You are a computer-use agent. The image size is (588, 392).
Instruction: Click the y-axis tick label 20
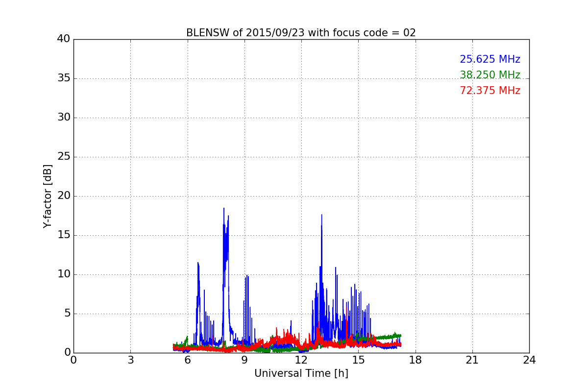[x=63, y=196]
